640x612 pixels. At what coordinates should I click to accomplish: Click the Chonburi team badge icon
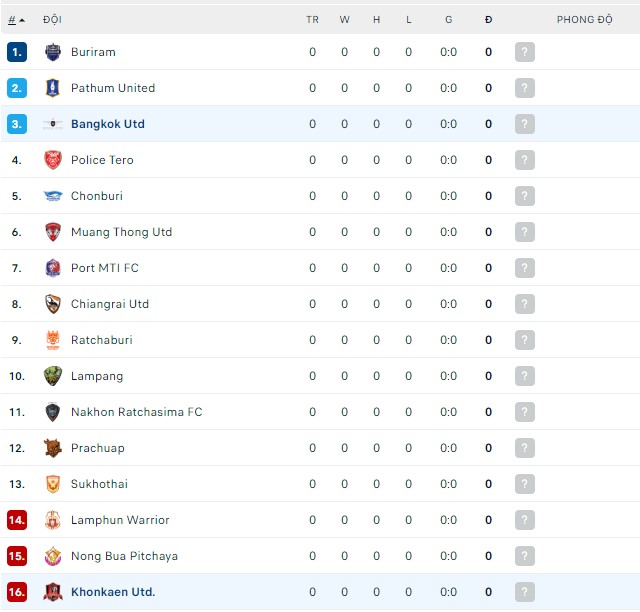[53, 196]
